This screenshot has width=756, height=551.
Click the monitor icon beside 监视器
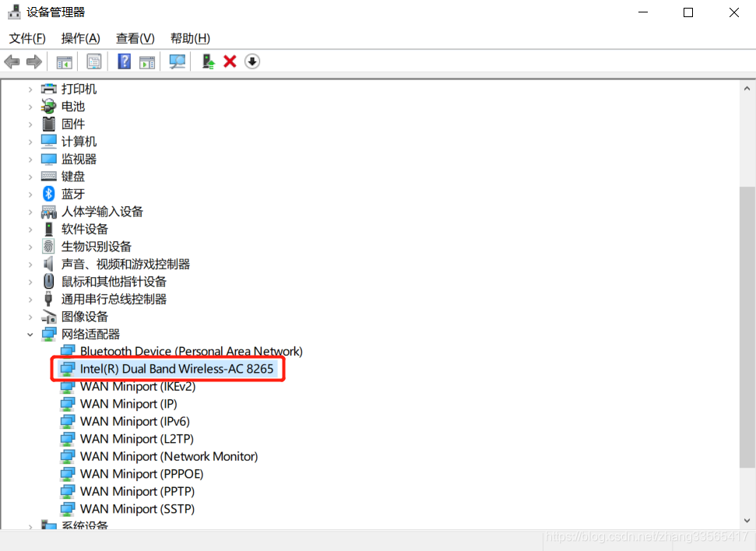point(49,159)
